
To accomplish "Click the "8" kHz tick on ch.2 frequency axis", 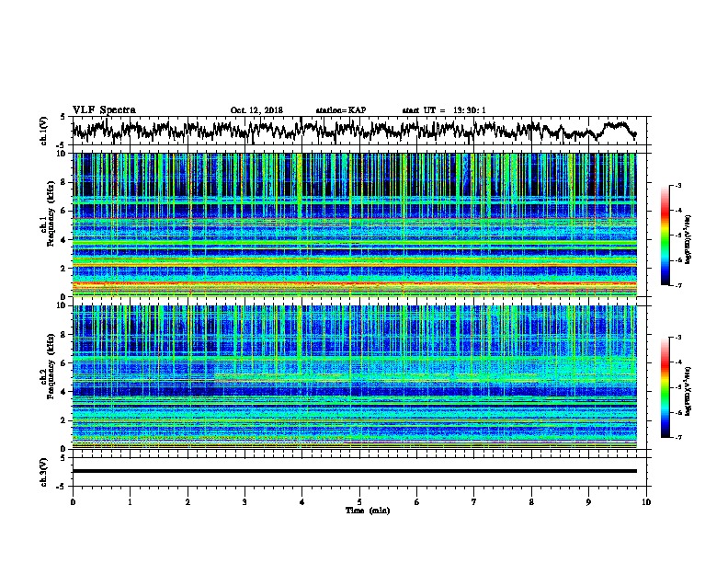I will click(x=65, y=335).
